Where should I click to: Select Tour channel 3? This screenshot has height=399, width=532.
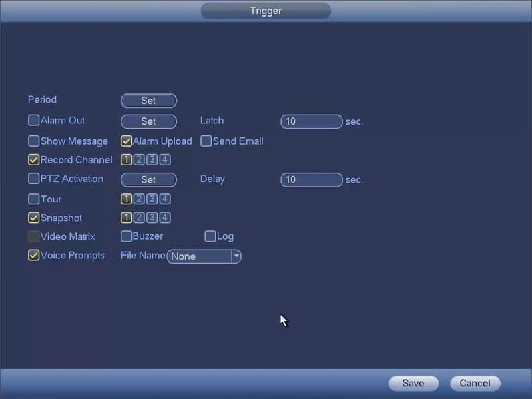152,199
